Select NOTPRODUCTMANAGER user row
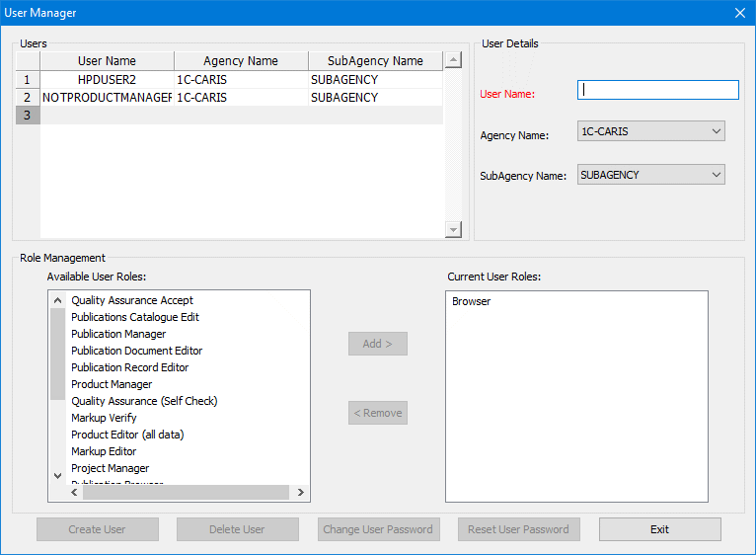The height and width of the screenshot is (555, 756). point(107,98)
